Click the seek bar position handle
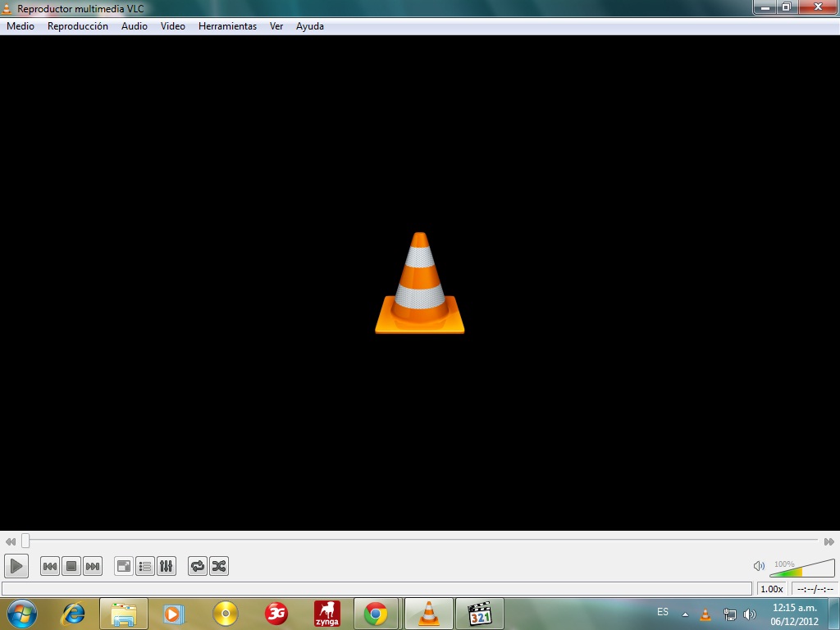Screen dimensions: 840x630 click(25, 541)
